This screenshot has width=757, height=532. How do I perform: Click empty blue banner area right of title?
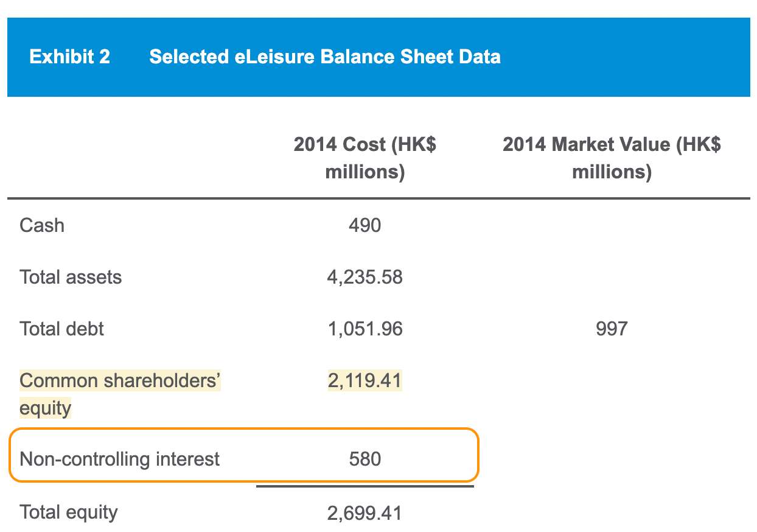pos(627,57)
